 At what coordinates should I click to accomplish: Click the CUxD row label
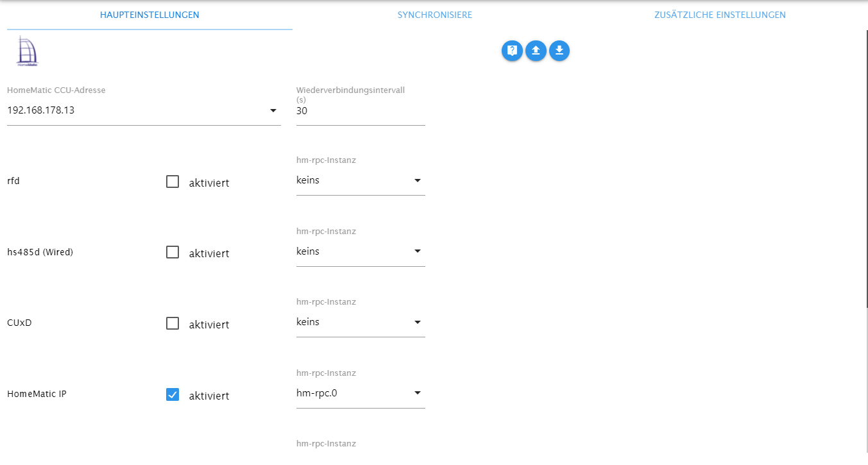tap(19, 323)
